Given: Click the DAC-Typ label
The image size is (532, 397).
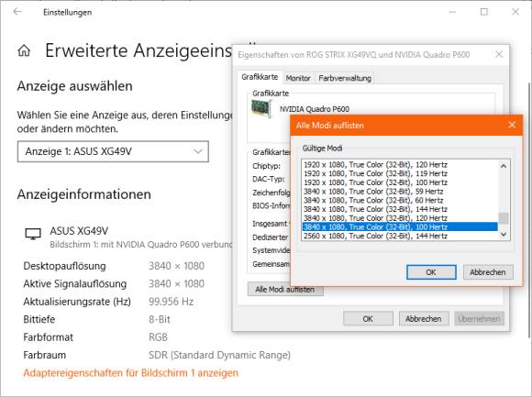Looking at the screenshot, I should click(x=269, y=179).
